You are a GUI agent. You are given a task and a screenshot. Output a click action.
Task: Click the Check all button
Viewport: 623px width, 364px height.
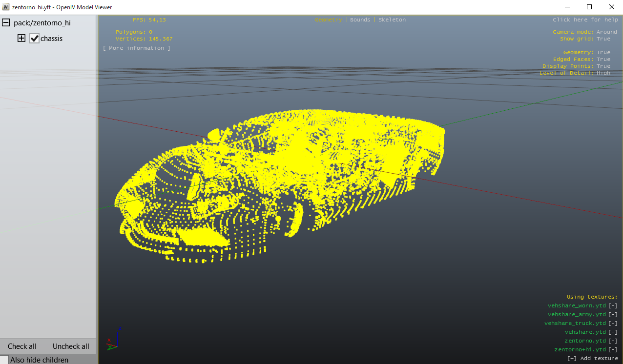(x=22, y=346)
